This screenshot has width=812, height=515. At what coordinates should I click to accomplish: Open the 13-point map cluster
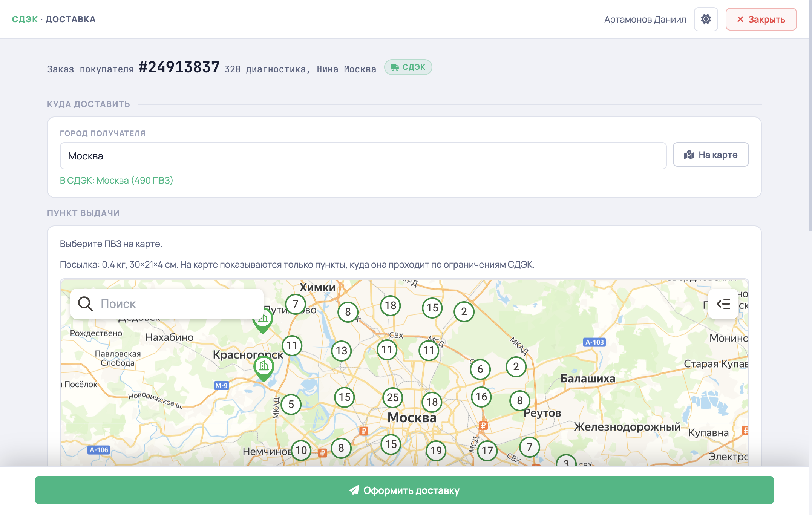[342, 351]
